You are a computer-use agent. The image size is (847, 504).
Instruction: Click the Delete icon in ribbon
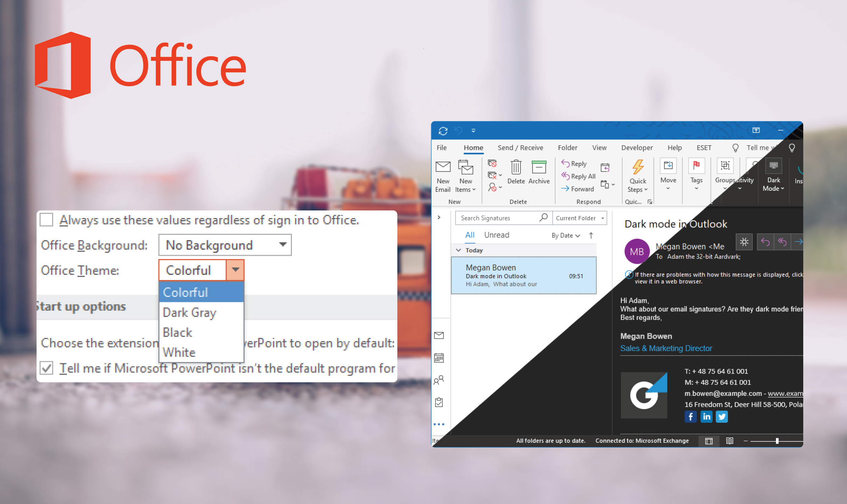pyautogui.click(x=516, y=174)
